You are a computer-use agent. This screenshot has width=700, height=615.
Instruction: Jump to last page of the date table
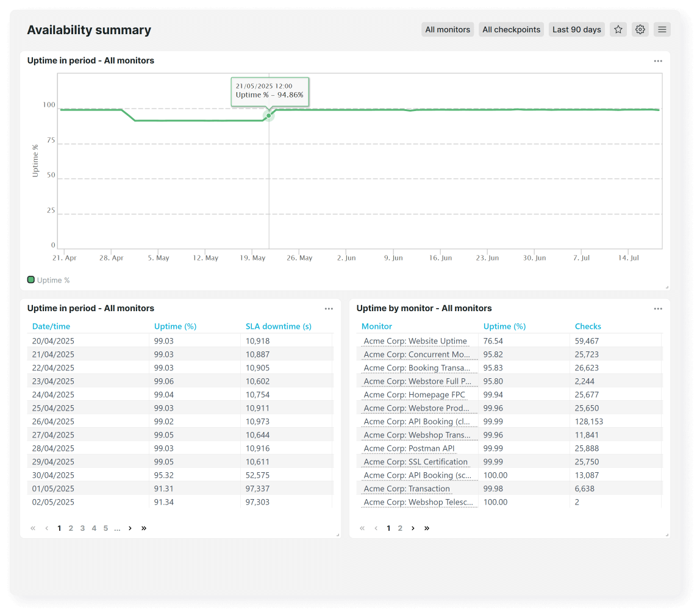[x=144, y=528]
